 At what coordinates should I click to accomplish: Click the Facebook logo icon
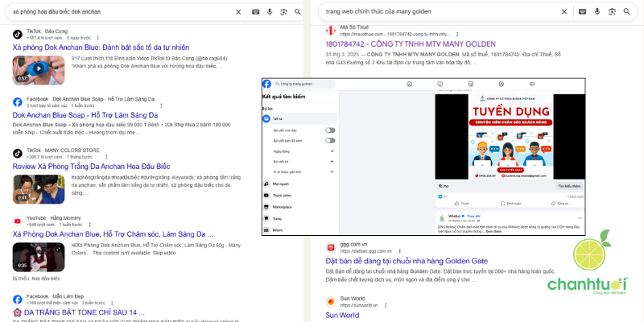tap(267, 84)
